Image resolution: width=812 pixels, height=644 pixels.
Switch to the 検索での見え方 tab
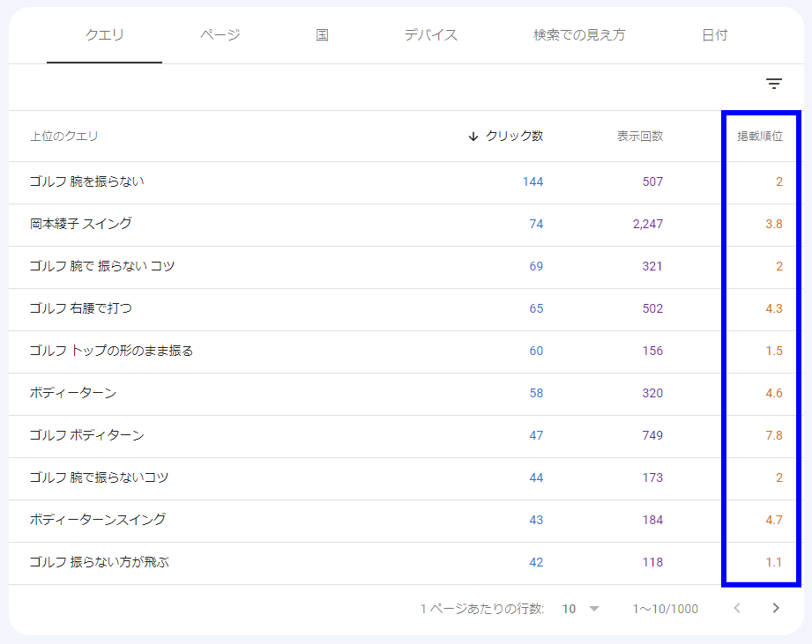point(579,35)
